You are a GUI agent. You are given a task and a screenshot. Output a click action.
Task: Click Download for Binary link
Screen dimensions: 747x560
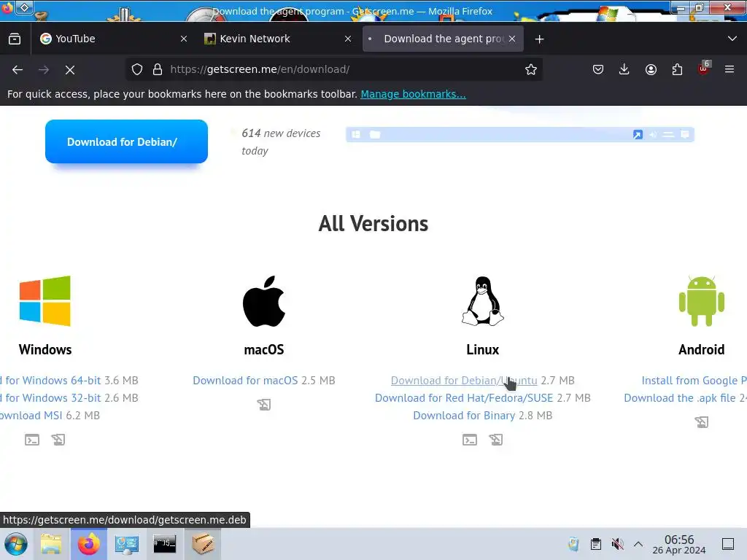point(464,416)
